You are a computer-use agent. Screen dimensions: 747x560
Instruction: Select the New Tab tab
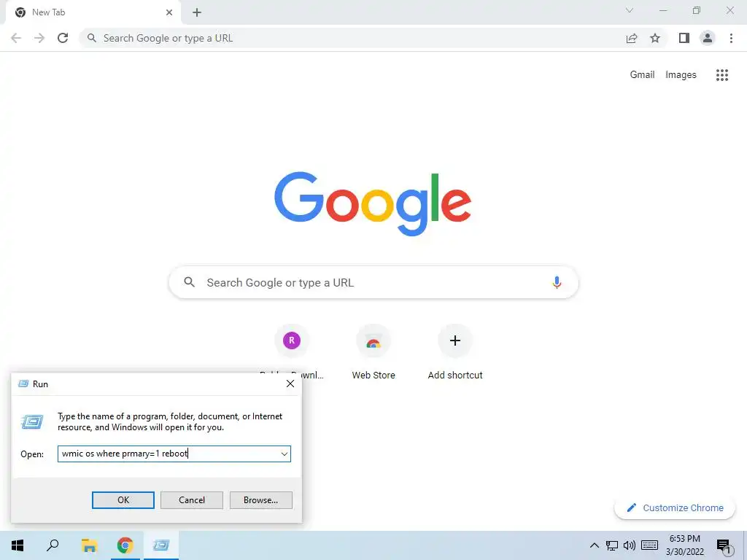93,12
